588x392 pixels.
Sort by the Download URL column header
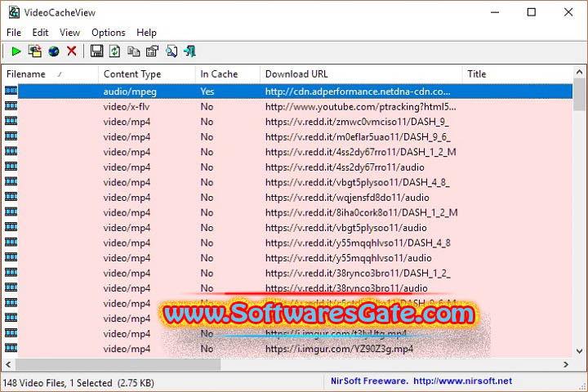point(361,74)
